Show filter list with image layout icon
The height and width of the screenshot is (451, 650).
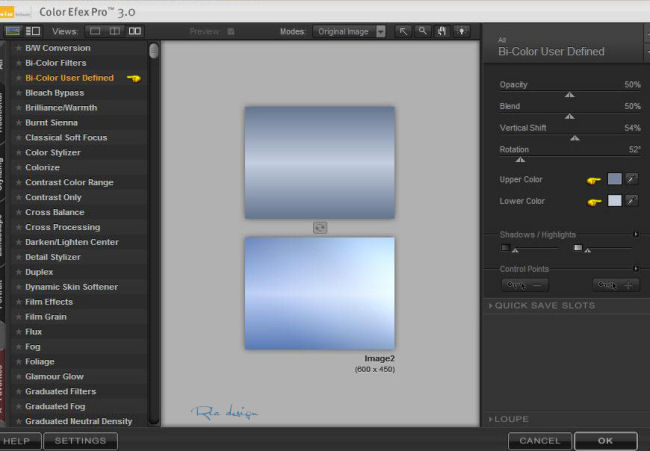[x=33, y=31]
